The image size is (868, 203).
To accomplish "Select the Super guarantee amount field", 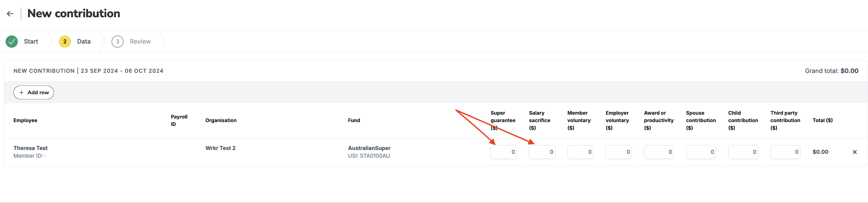I will 504,152.
